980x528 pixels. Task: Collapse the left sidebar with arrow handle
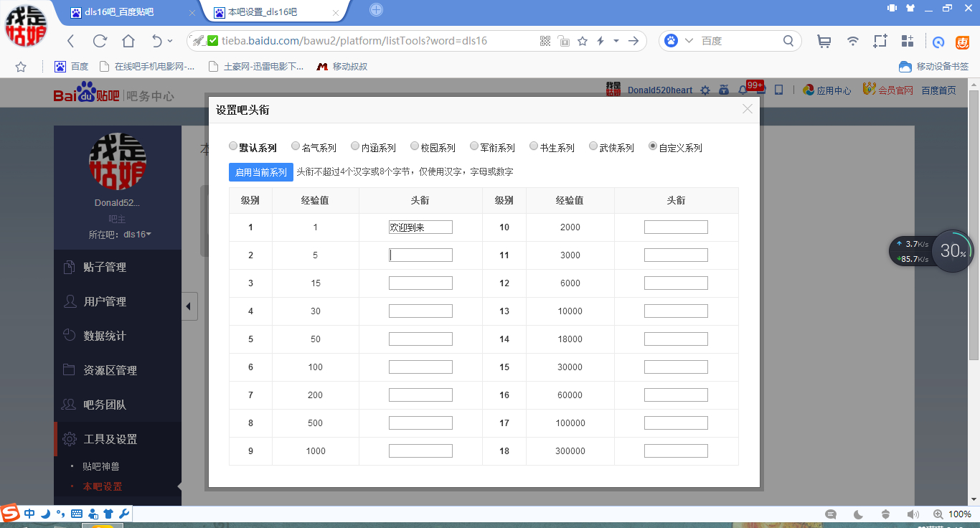coord(189,306)
